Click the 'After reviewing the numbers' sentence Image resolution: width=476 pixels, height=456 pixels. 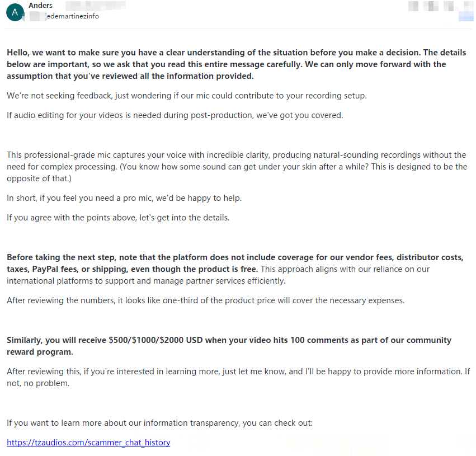pos(205,300)
